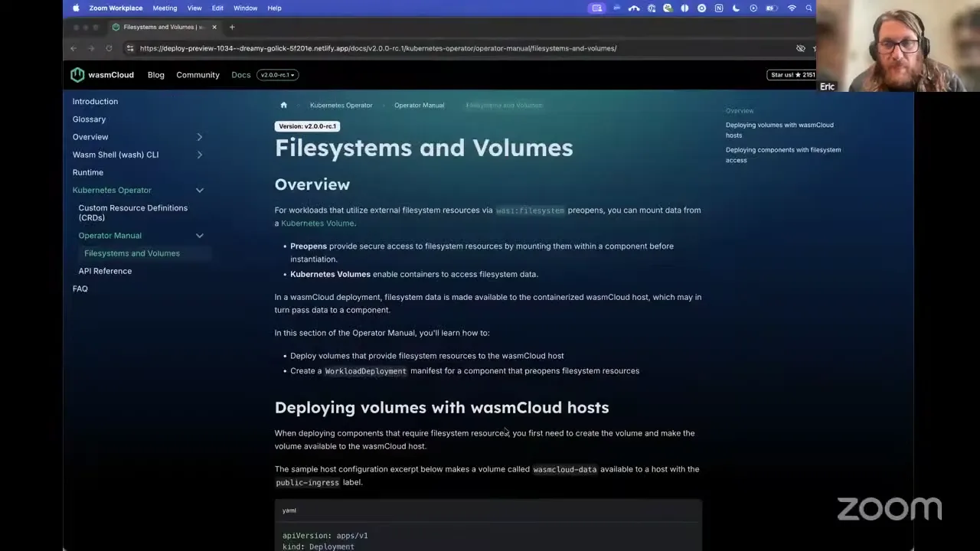Viewport: 980px width, 551px height.
Task: Toggle the Do Not Disturb moon icon
Action: click(x=736, y=8)
